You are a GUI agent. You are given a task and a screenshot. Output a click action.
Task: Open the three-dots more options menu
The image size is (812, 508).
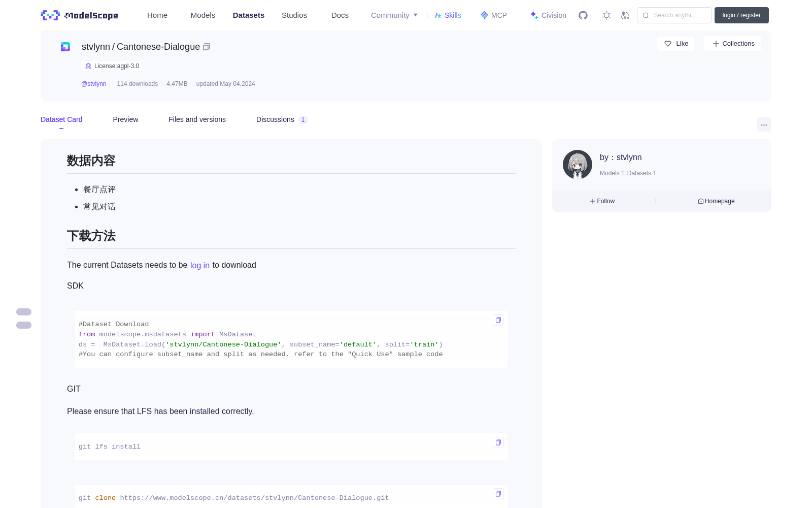click(764, 124)
